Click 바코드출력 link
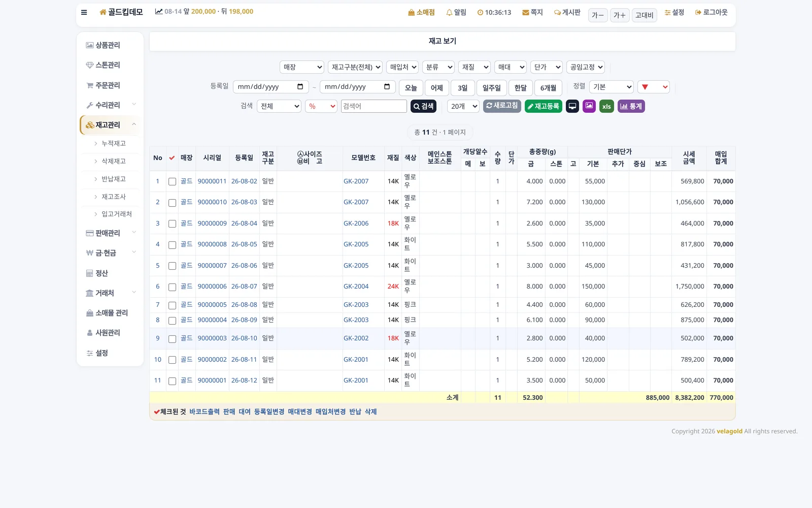 (x=205, y=412)
